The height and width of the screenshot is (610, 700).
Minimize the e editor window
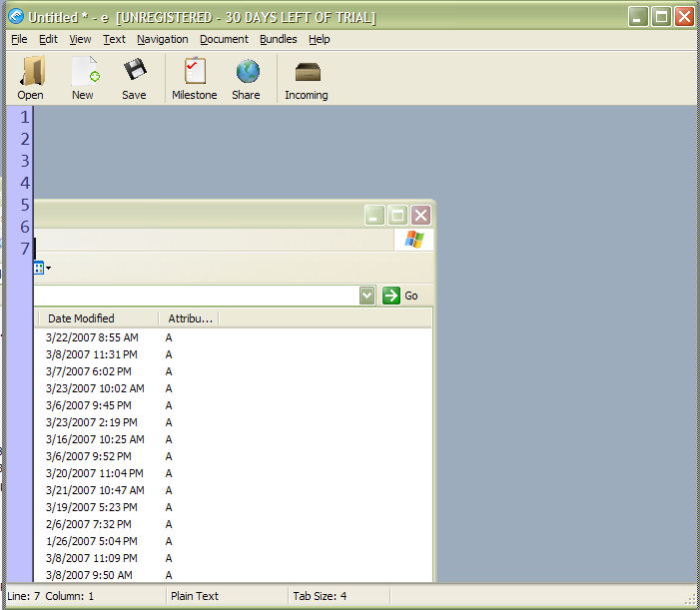pyautogui.click(x=638, y=17)
